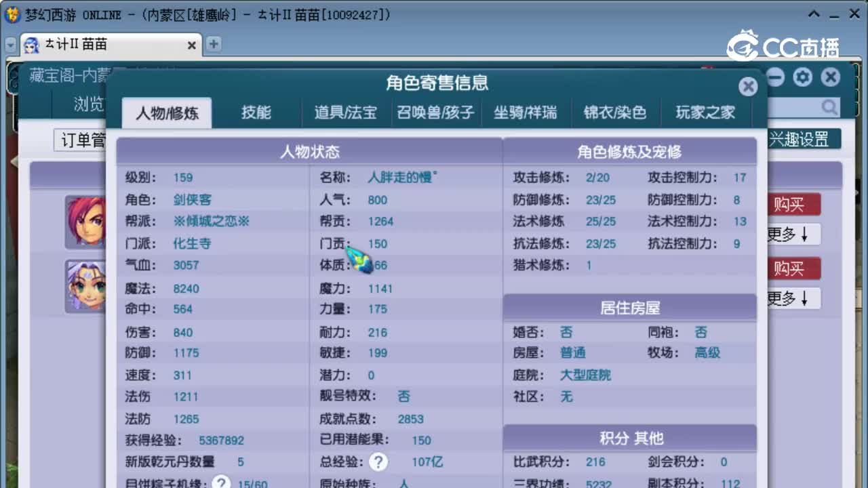This screenshot has height=488, width=868.
Task: Expand the first 更多 dropdown
Action: 792,235
